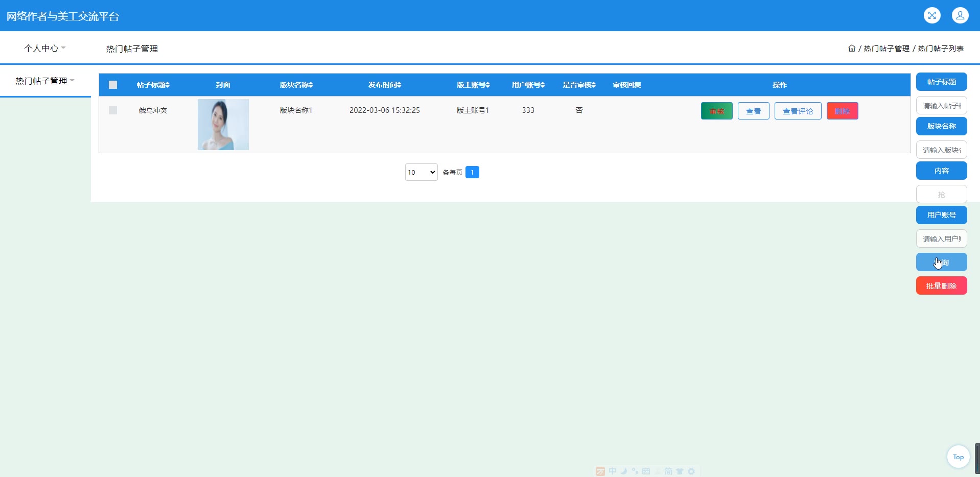980x477 pixels.
Task: Toggle the select-all checkbox in table header
Action: 113,85
